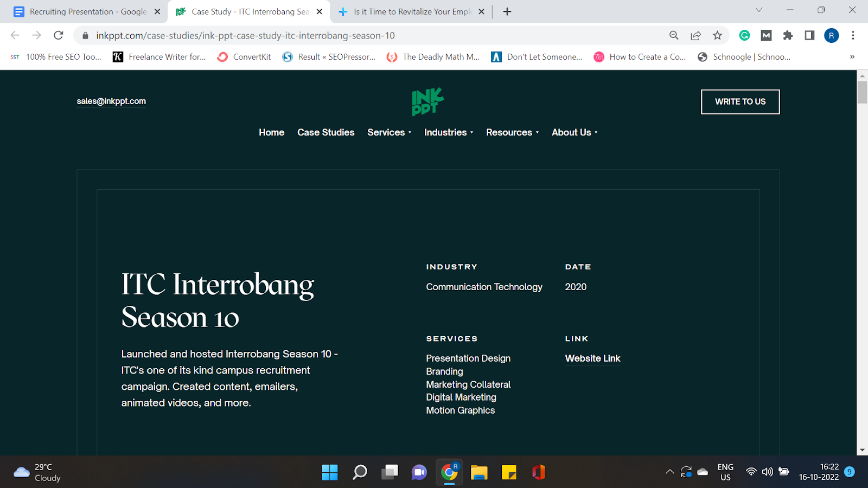The image size is (868, 488).
Task: Select the Case Study ITC Interrobang tab
Action: 250,11
